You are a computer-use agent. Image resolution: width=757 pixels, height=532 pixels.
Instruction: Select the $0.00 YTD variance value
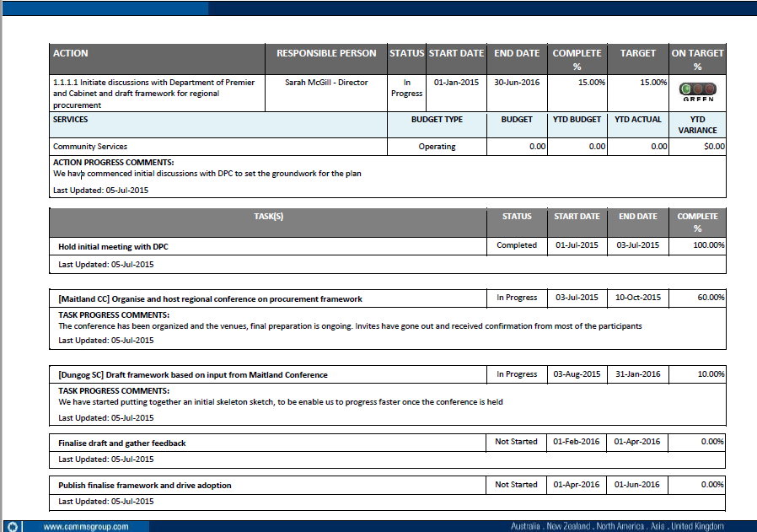point(715,146)
